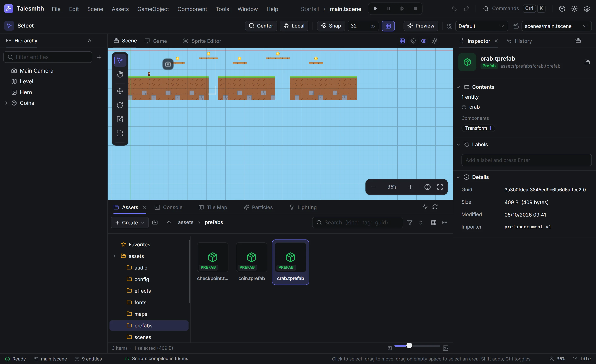
Task: Toggle the light/dark theme sun icon
Action: point(574,9)
